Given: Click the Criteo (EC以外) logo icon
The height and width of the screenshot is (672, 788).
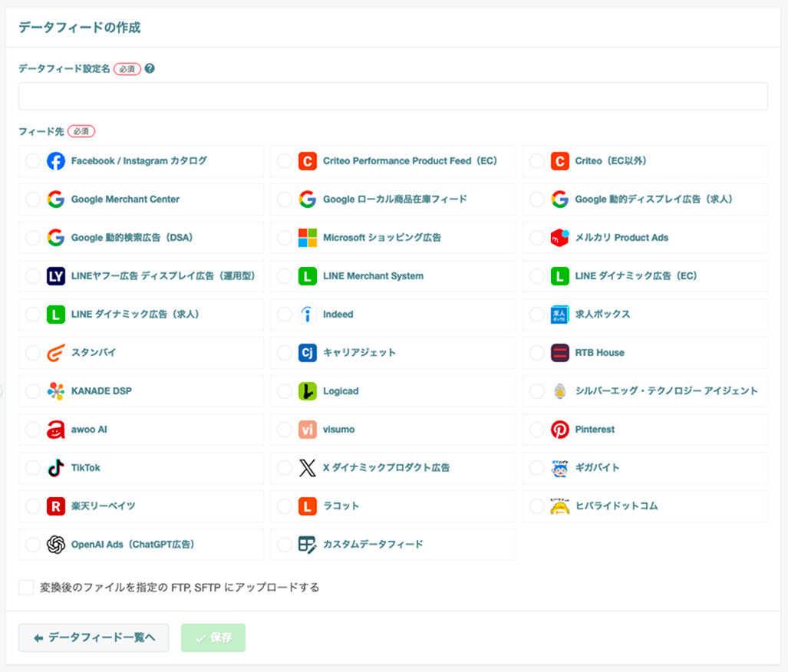Looking at the screenshot, I should [560, 161].
